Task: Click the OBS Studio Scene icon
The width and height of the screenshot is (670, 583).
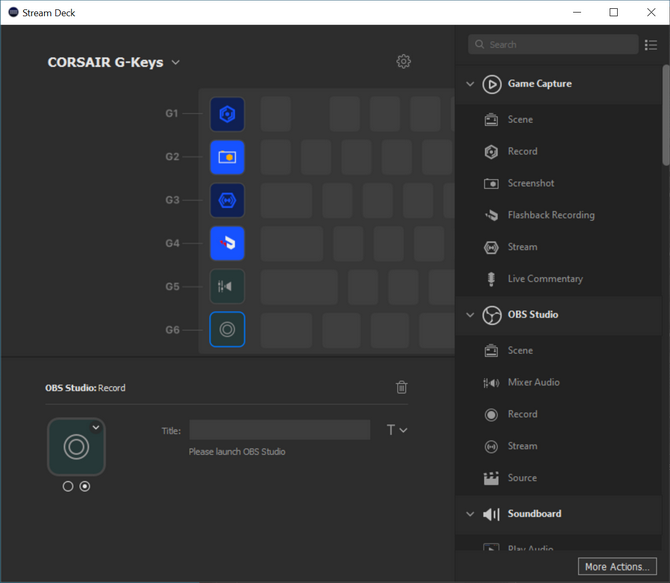Action: pyautogui.click(x=491, y=350)
